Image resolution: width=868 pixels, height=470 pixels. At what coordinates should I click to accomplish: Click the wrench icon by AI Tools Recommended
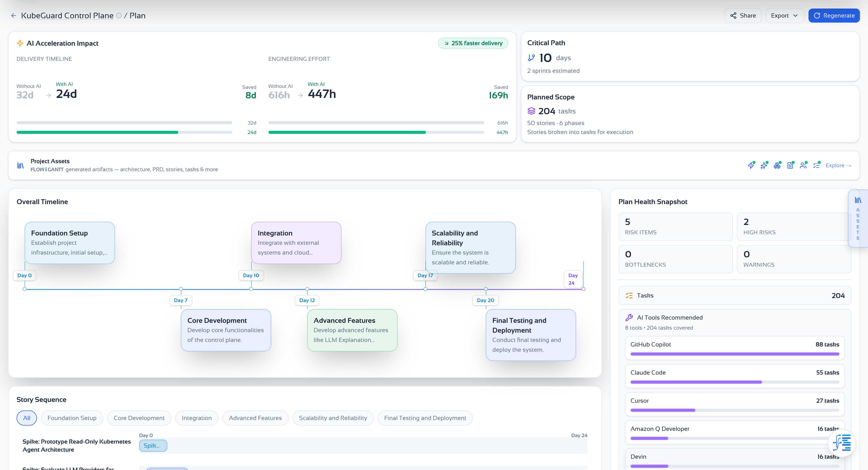click(x=629, y=317)
